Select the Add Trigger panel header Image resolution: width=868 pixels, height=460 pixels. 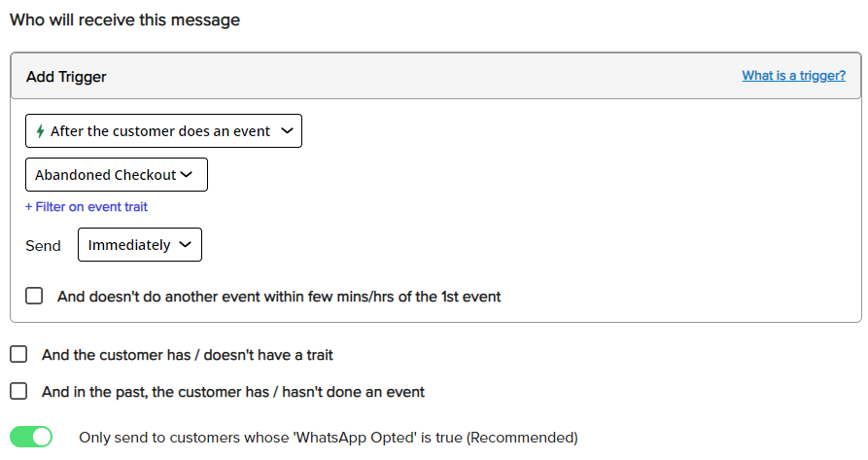pyautogui.click(x=435, y=76)
